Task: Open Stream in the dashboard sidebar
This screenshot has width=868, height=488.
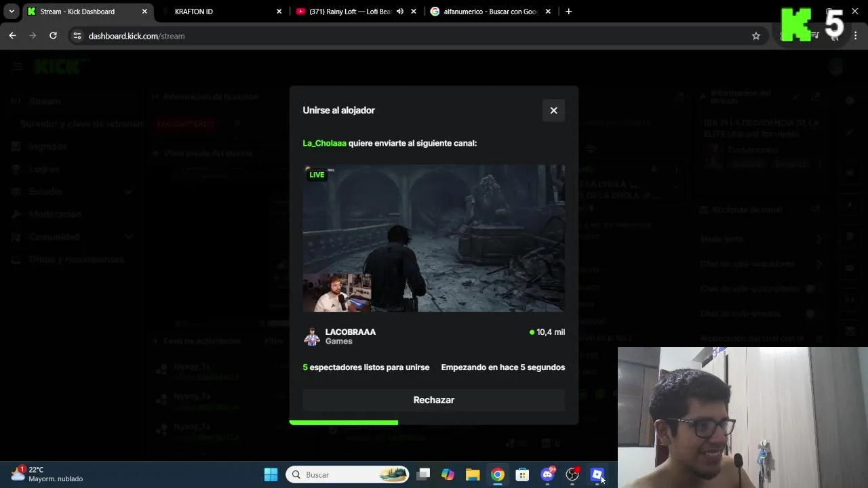Action: pos(45,101)
